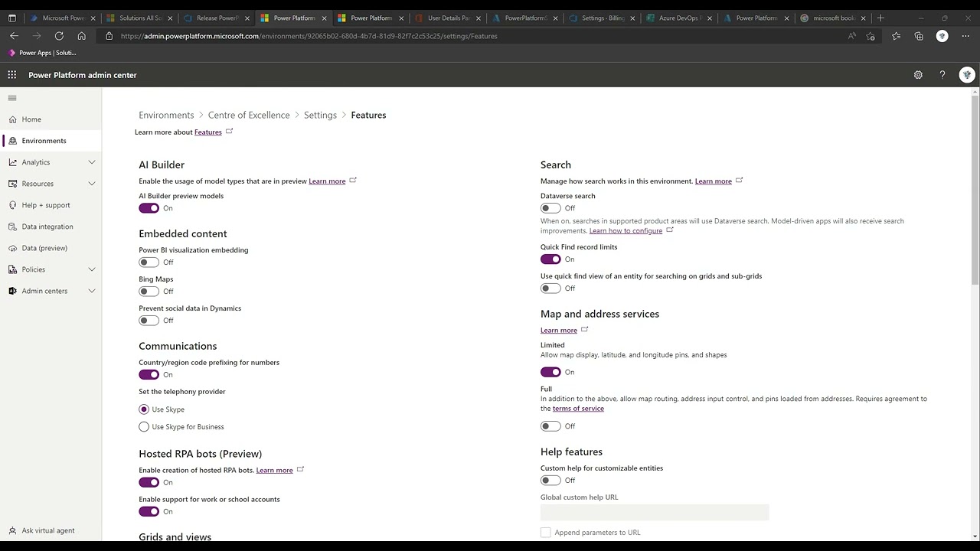Toggle Enable creation of hosted RPA bots

pyautogui.click(x=149, y=483)
